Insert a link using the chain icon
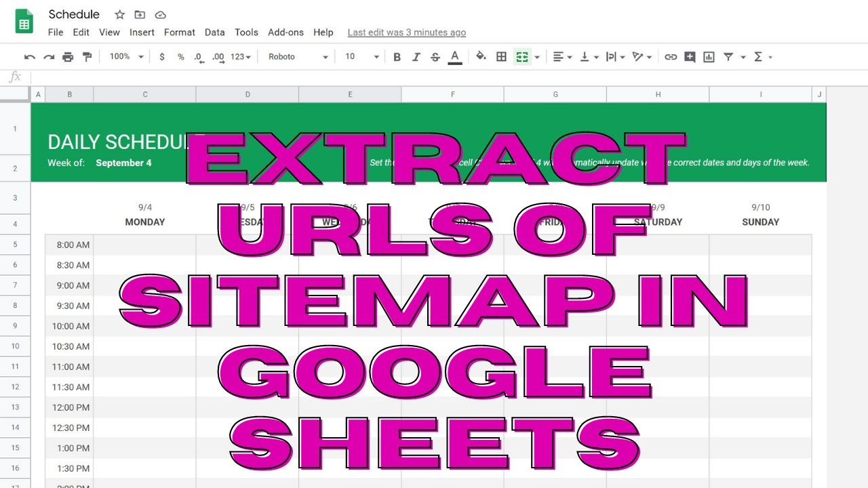 click(x=671, y=57)
